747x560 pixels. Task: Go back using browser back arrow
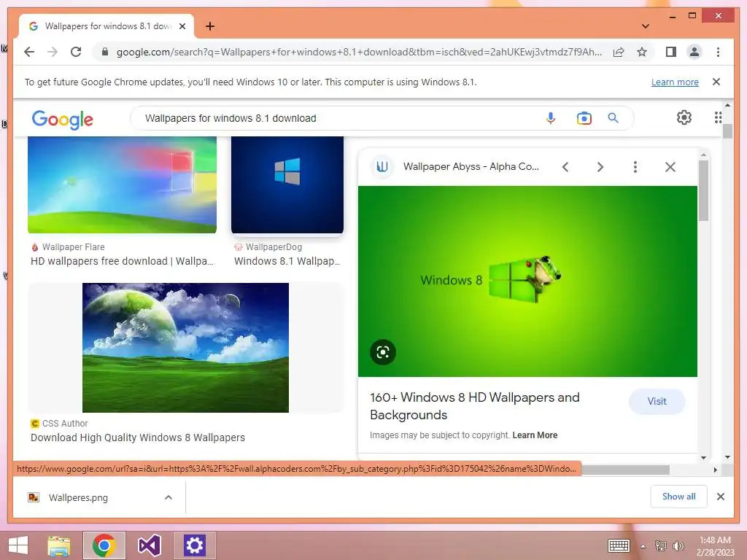pyautogui.click(x=29, y=52)
